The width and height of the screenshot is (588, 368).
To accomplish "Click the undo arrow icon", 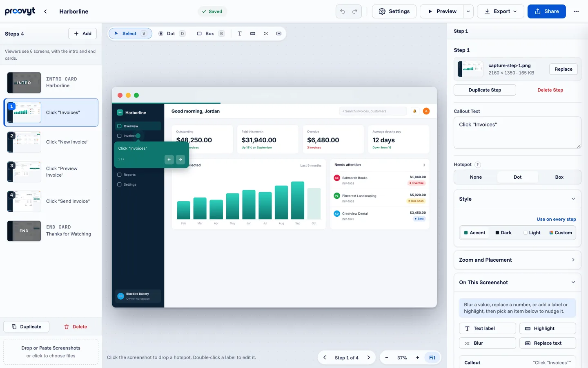I will tap(343, 11).
